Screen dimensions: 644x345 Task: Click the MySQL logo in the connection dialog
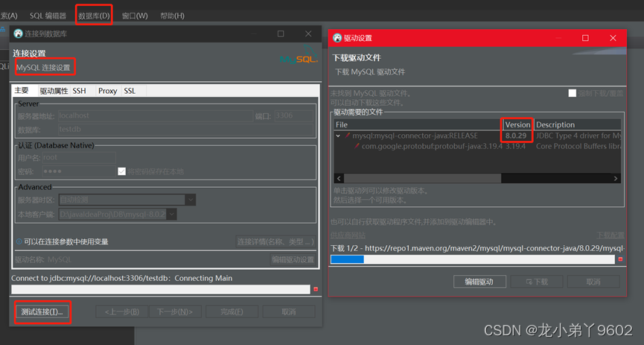[299, 55]
